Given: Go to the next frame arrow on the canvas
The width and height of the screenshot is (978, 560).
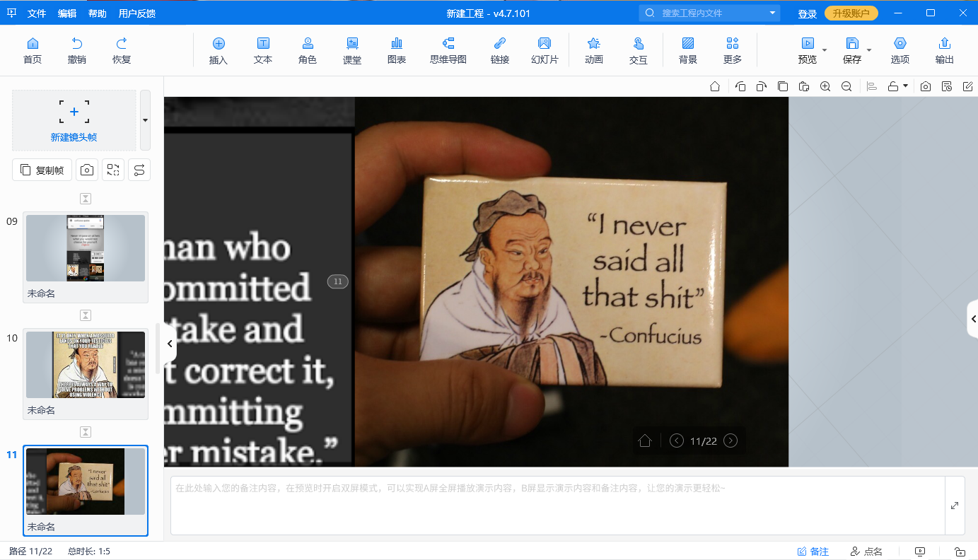Looking at the screenshot, I should coord(730,441).
